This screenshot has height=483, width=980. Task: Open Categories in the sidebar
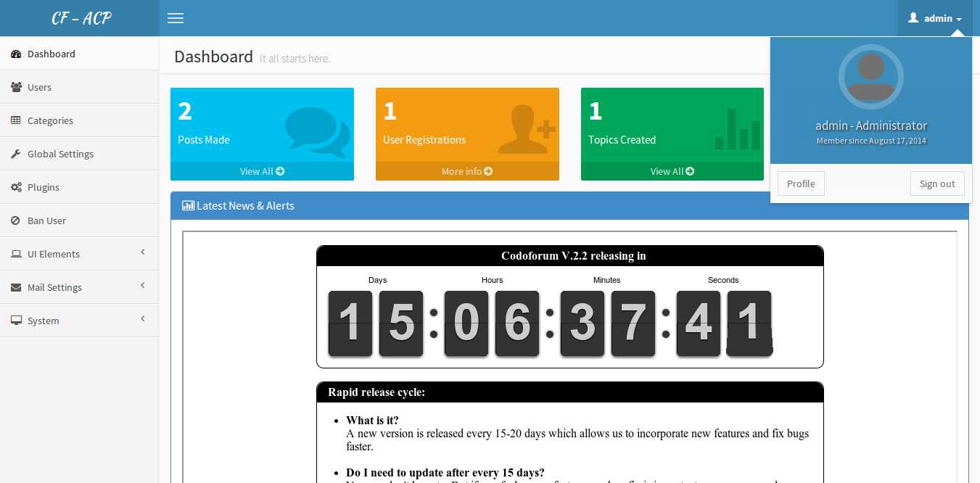[x=80, y=120]
